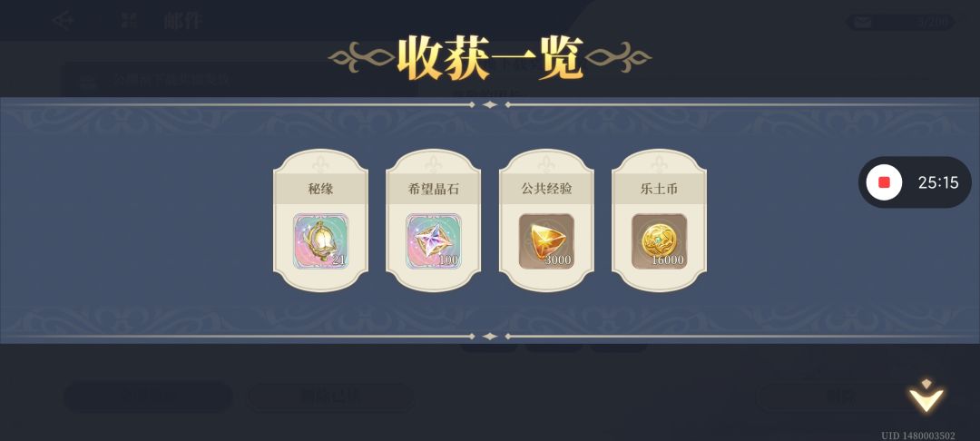Stop recording with the red square button
This screenshot has width=980, height=441.
885,182
